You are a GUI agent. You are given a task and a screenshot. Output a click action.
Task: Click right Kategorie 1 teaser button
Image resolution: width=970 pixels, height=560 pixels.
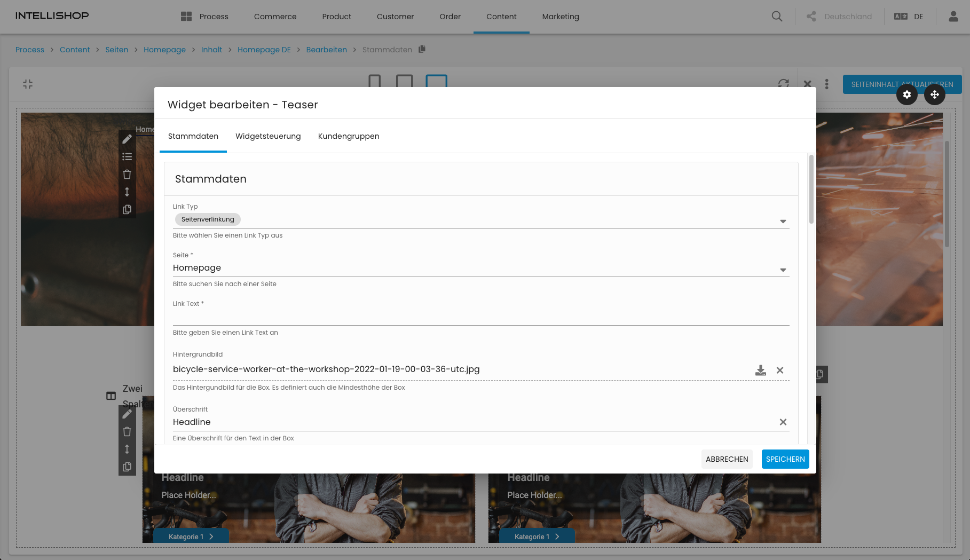click(537, 537)
